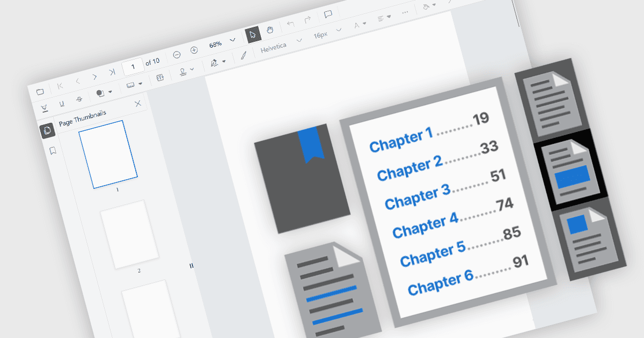
Task: Select the third page thumbnail
Action: coord(151,309)
